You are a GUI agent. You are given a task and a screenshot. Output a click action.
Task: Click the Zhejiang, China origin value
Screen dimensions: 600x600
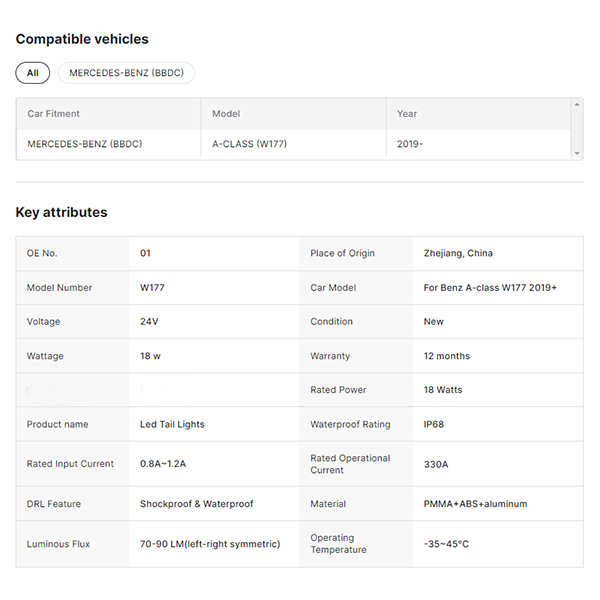coord(458,253)
